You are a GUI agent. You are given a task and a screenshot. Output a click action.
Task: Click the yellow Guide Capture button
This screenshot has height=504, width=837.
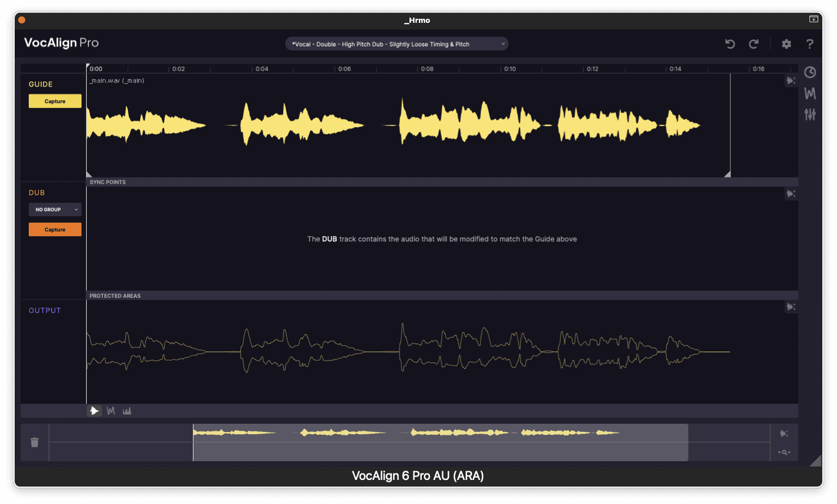tap(55, 101)
